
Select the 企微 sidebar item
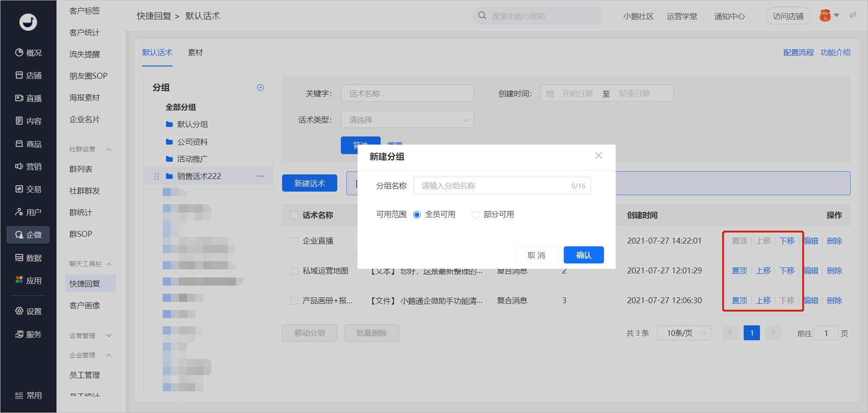pos(28,235)
